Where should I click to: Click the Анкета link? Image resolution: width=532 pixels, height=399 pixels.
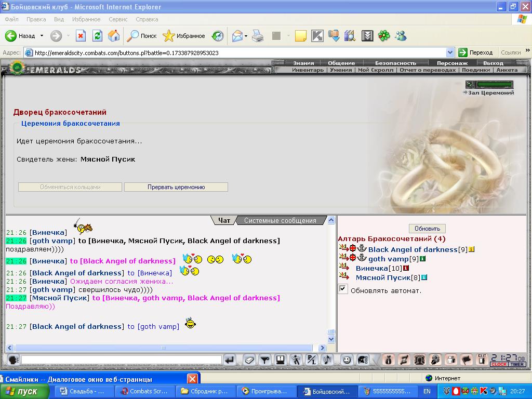click(507, 70)
